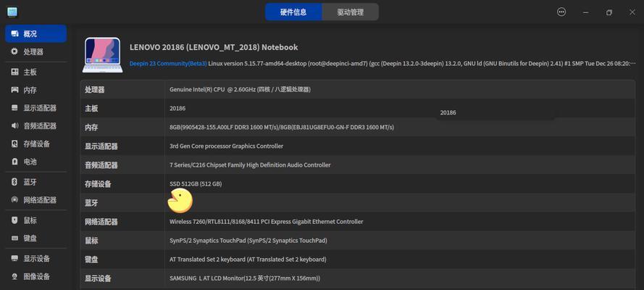The image size is (644, 290).
Task: Click the 8GB DDR3 1600 MT/s memory value
Action: [282, 128]
